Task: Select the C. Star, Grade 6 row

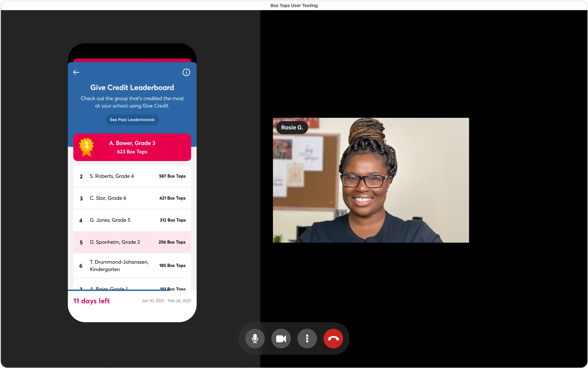Action: coord(132,198)
